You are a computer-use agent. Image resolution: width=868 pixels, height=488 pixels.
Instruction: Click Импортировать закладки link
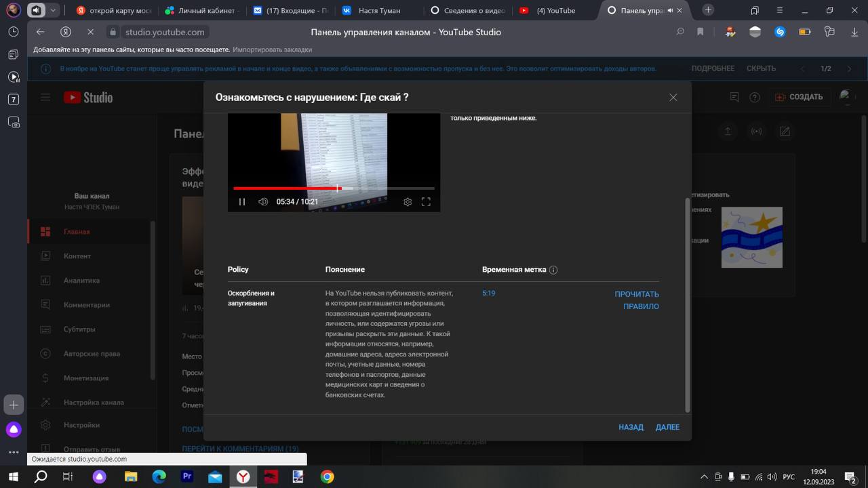pos(273,49)
